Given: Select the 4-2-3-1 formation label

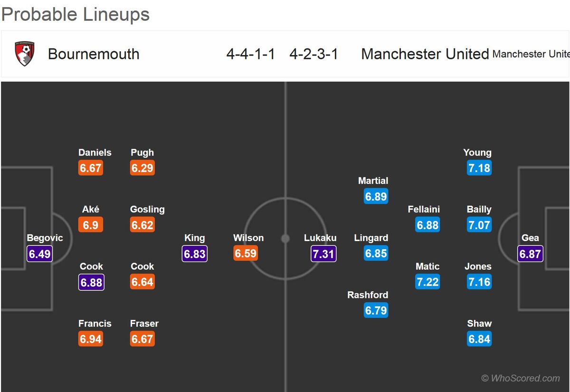Looking at the screenshot, I should pos(314,54).
